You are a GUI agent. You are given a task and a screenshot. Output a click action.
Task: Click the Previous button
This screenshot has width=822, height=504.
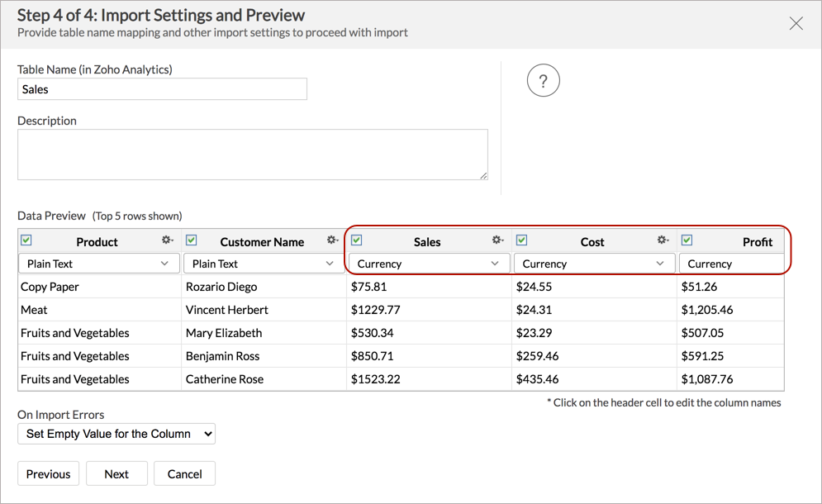48,473
